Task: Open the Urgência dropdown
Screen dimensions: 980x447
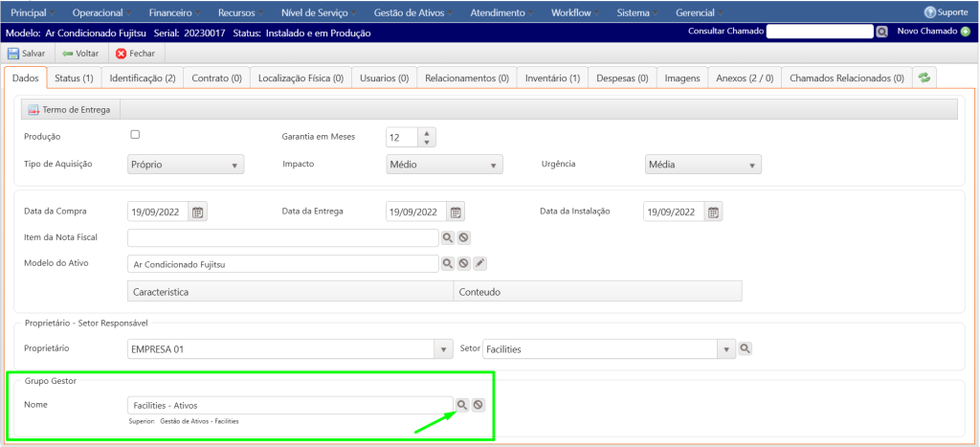Action: pyautogui.click(x=703, y=165)
